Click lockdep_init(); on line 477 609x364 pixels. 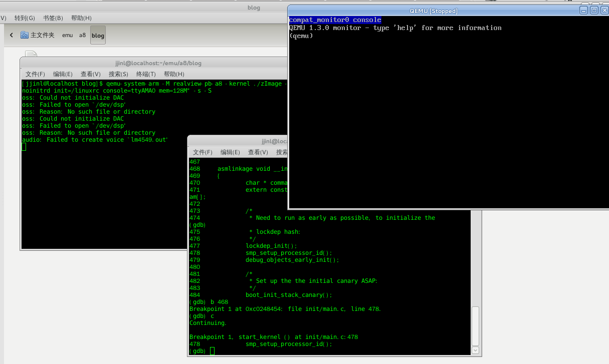271,246
